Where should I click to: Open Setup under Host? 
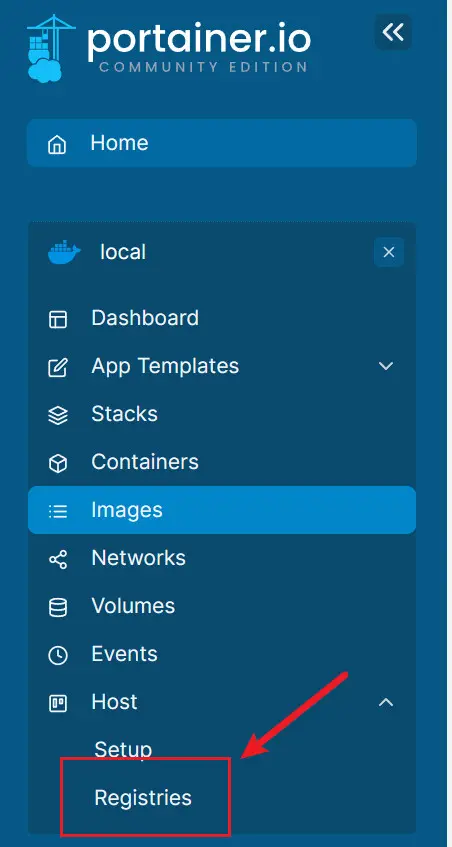(x=123, y=750)
